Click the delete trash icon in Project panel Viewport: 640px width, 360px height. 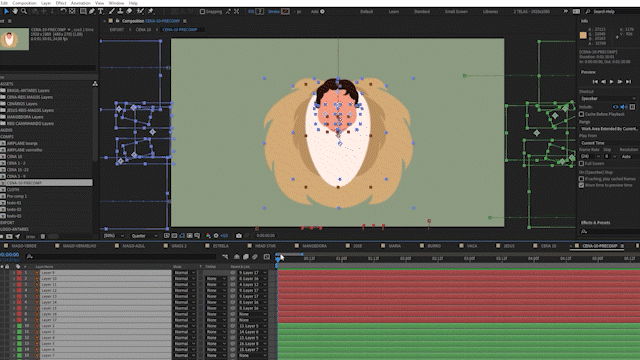[x=43, y=236]
